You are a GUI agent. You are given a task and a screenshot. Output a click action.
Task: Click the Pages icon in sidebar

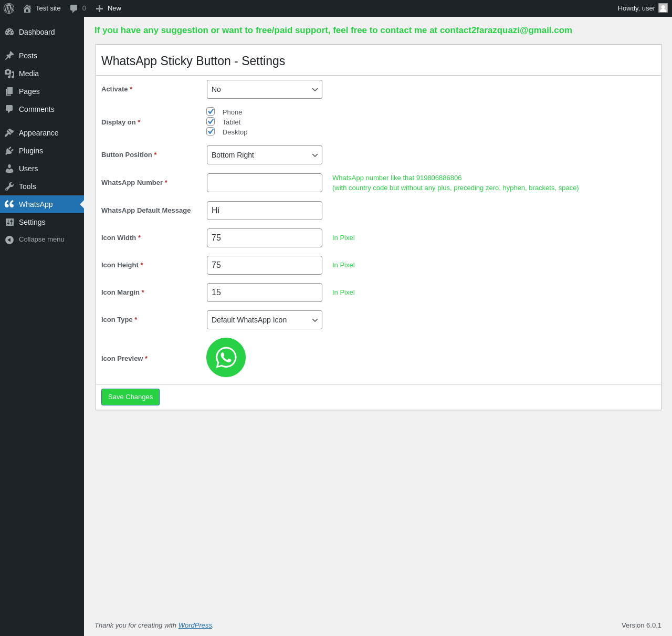[9, 91]
